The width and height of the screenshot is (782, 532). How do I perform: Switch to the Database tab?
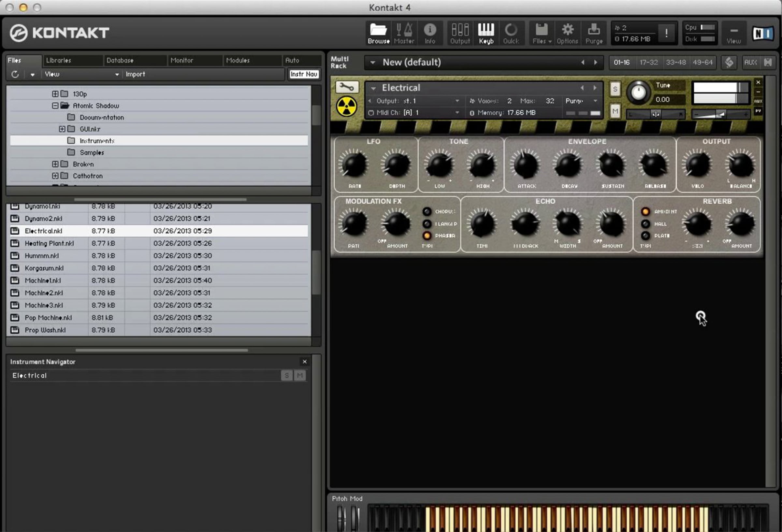[x=135, y=61]
